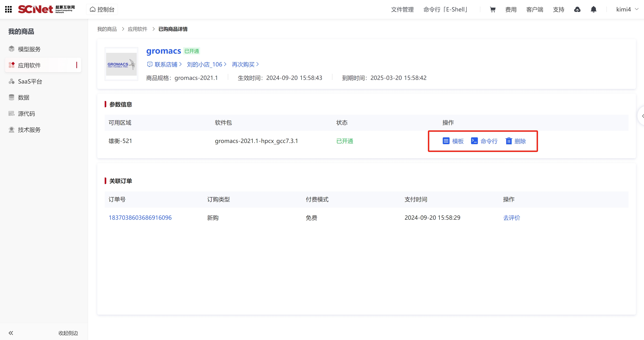Click the GROMACS product thumbnail
This screenshot has height=340, width=644.
coord(121,64)
